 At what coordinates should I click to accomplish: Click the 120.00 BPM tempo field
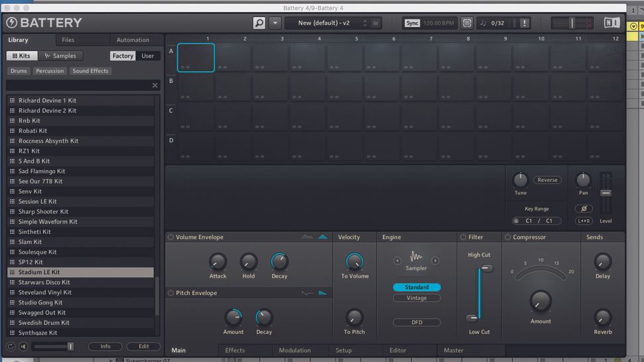438,23
